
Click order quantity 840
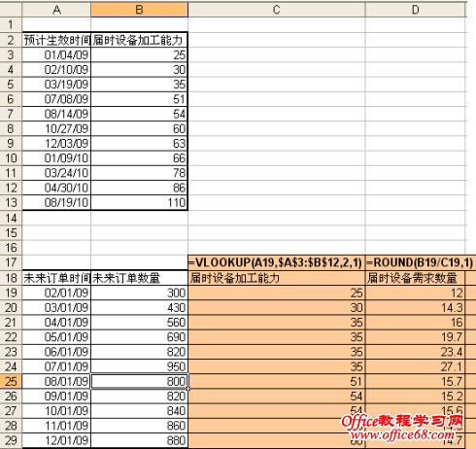(139, 411)
